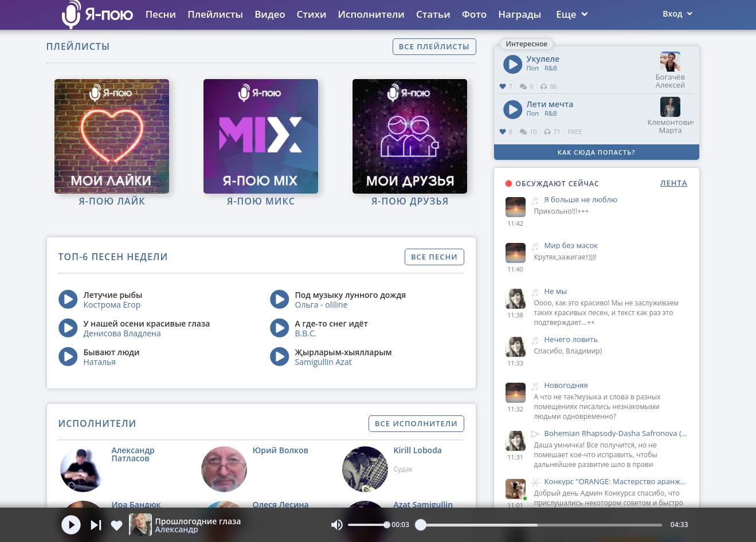Click the ВСЕ ПЛЕЙЛИСТЫ button
756x542 pixels.
pos(434,46)
